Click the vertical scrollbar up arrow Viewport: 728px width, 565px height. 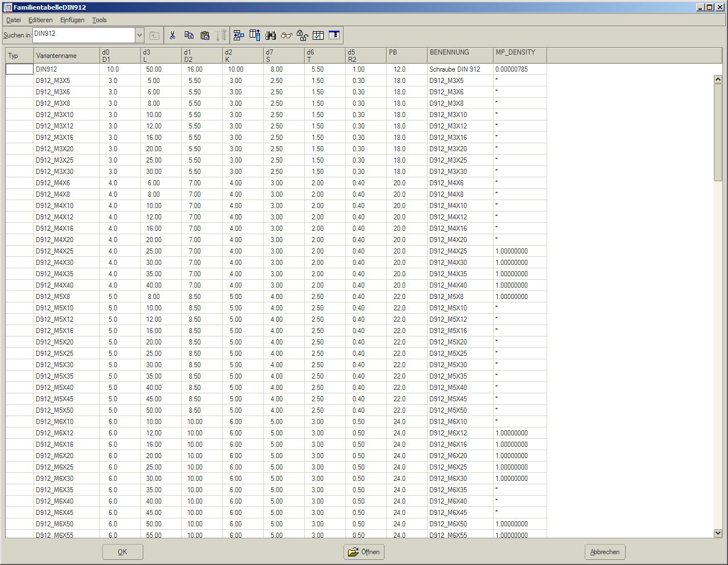718,80
